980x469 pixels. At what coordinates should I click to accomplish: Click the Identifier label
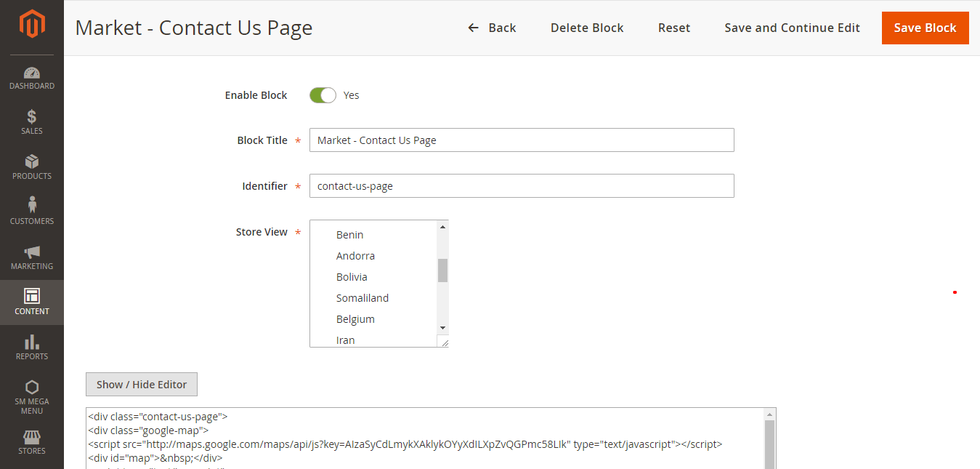pyautogui.click(x=264, y=186)
